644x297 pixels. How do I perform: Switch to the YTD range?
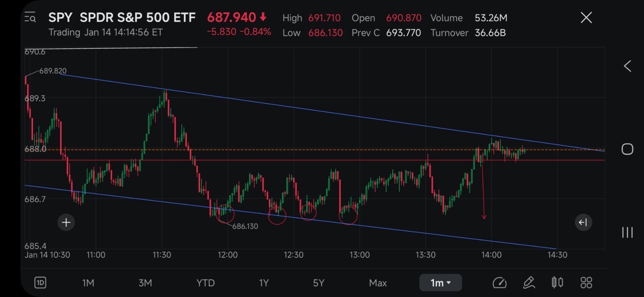[206, 283]
